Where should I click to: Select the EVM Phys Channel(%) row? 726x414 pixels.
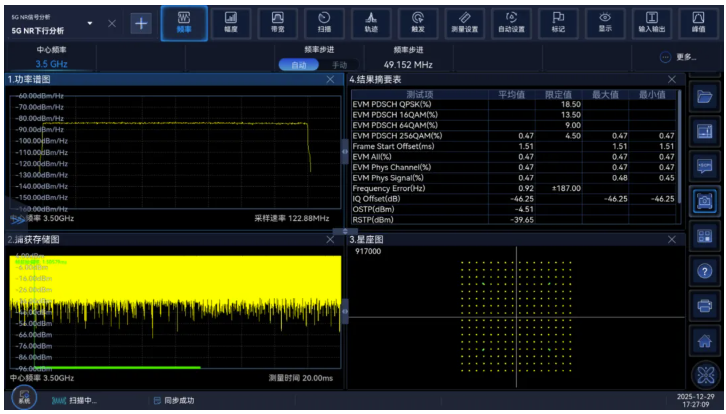click(513, 167)
